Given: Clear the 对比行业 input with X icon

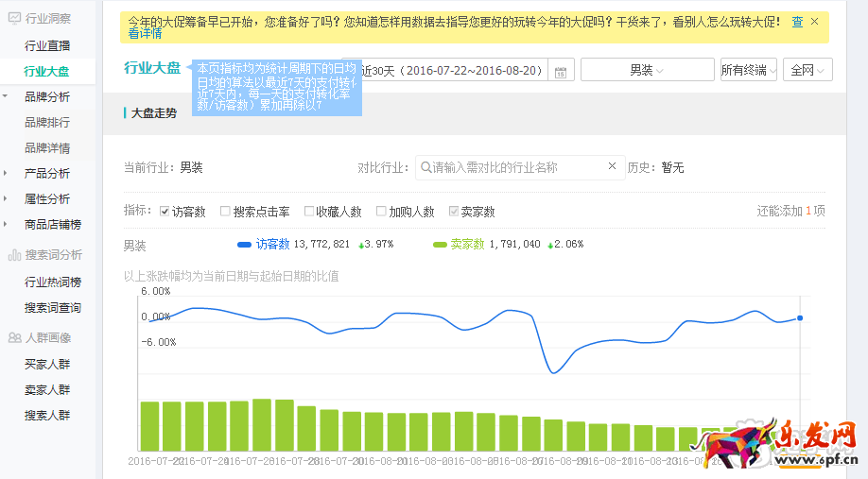Looking at the screenshot, I should point(612,167).
